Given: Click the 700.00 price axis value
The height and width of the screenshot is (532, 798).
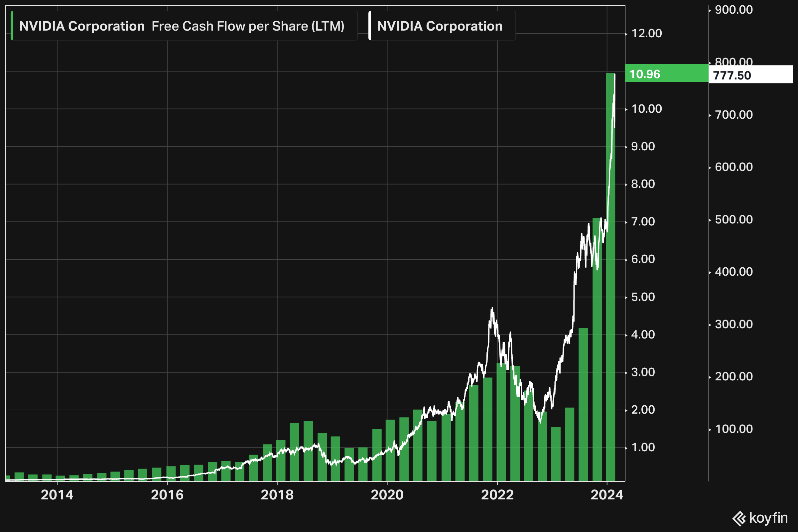Looking at the screenshot, I should tap(734, 115).
